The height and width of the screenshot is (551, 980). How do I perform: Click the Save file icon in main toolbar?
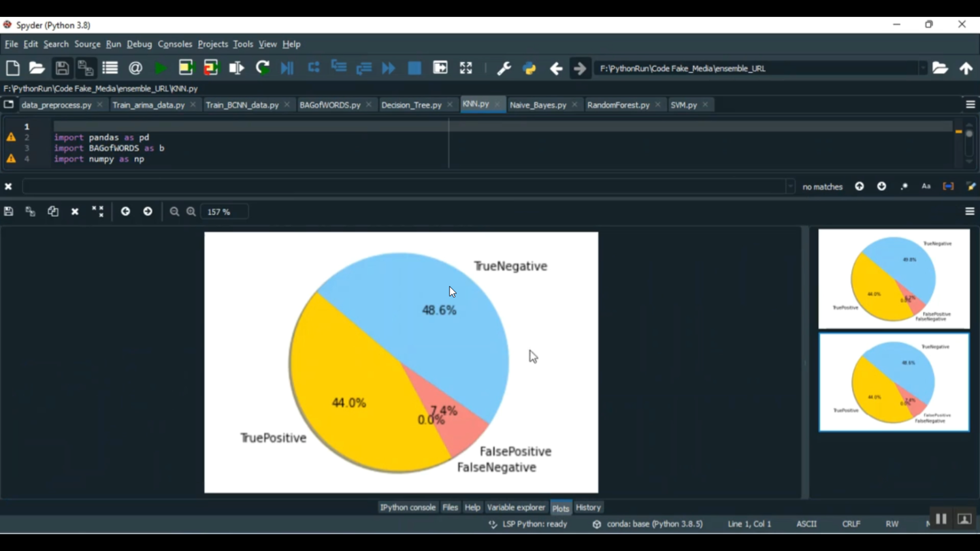pyautogui.click(x=62, y=68)
